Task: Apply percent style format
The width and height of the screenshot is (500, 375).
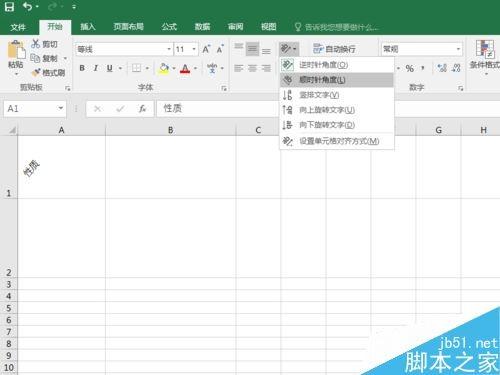Action: (410, 68)
